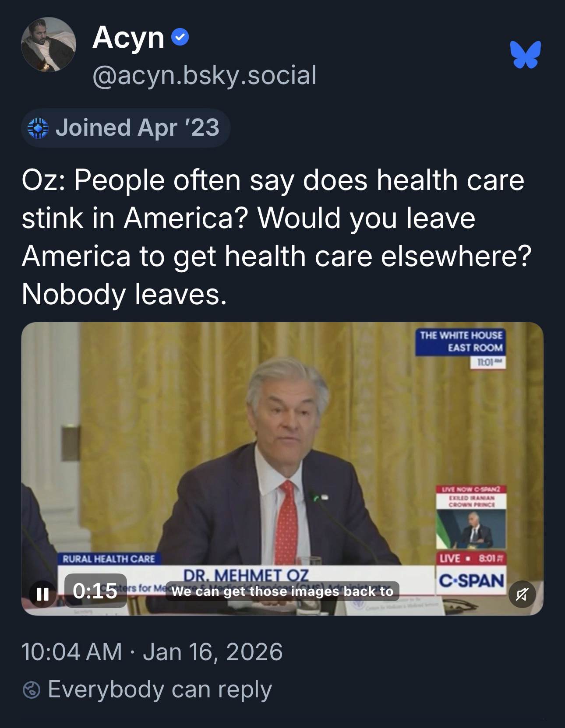Open Acyn's profile avatar picture
The width and height of the screenshot is (565, 728).
coord(49,45)
